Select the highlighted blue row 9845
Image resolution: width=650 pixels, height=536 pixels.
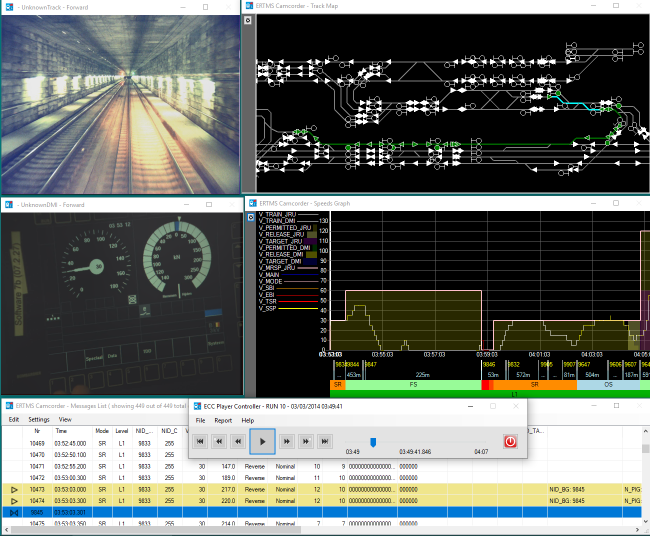(x=322, y=512)
